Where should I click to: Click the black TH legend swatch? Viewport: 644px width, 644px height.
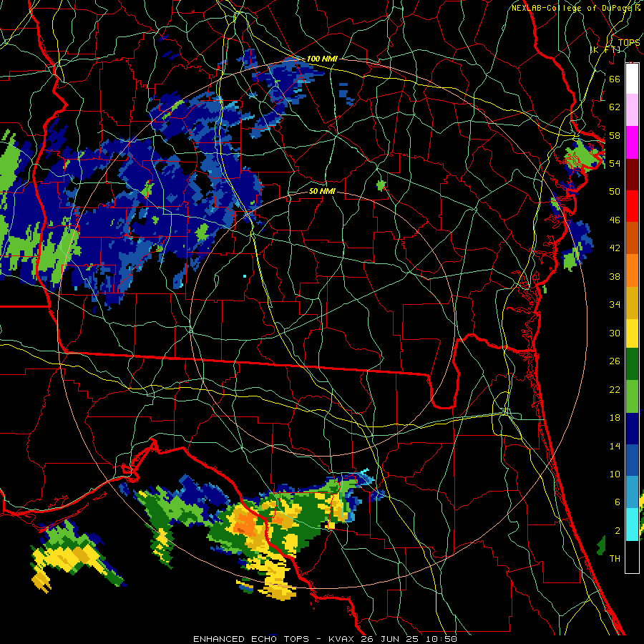pyautogui.click(x=632, y=557)
